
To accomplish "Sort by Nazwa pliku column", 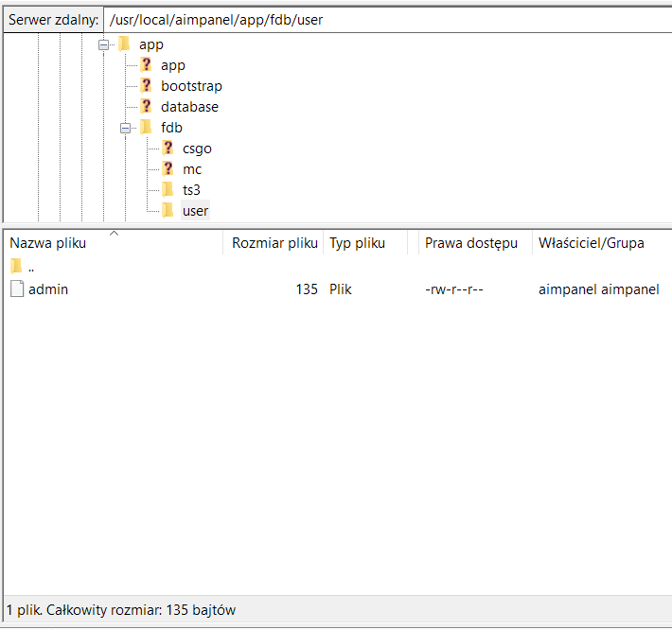I will (47, 243).
